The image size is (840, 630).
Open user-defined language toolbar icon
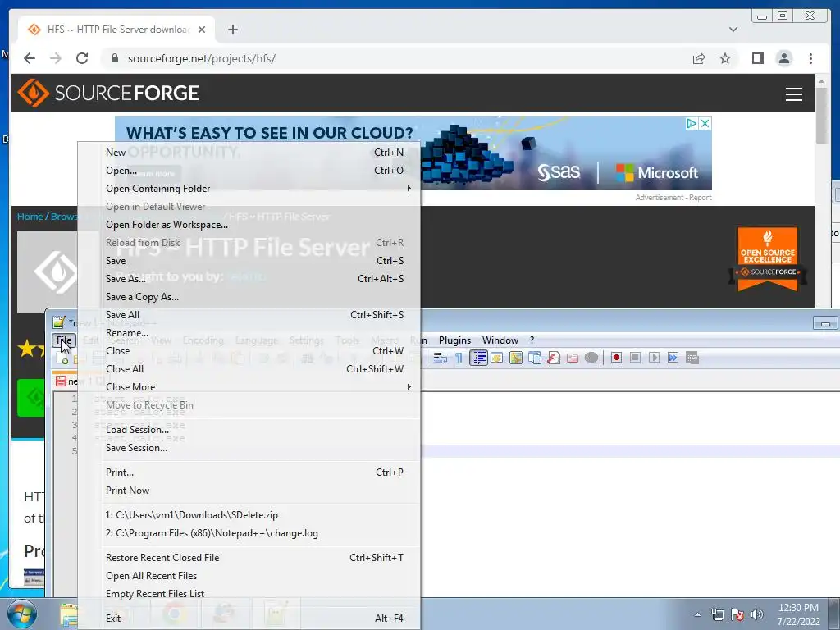(x=496, y=358)
